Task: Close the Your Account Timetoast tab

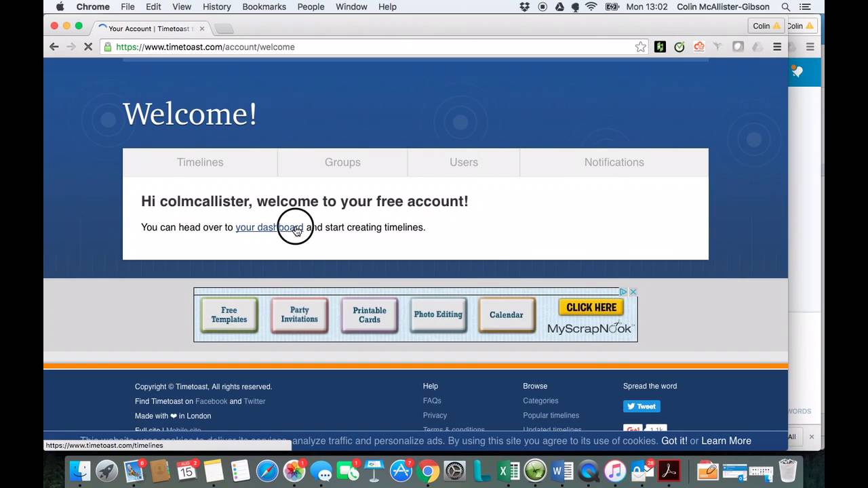Action: pos(202,28)
